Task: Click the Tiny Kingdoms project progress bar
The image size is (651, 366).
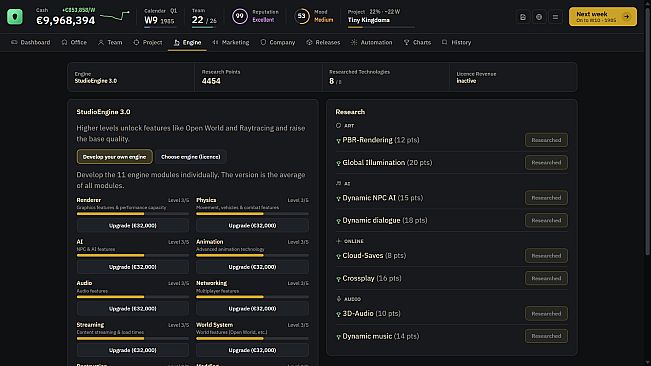Action: [x=381, y=27]
